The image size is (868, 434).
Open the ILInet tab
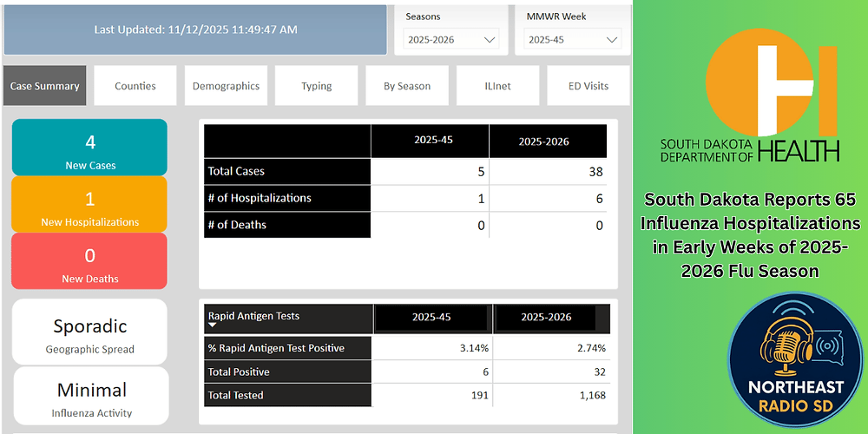[x=497, y=86]
